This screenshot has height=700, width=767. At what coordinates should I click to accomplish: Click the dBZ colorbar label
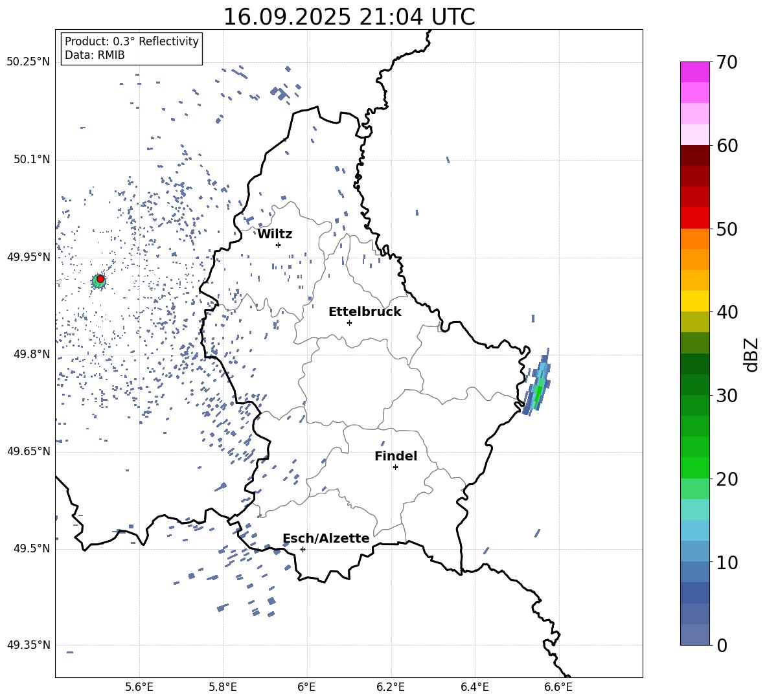pyautogui.click(x=752, y=354)
